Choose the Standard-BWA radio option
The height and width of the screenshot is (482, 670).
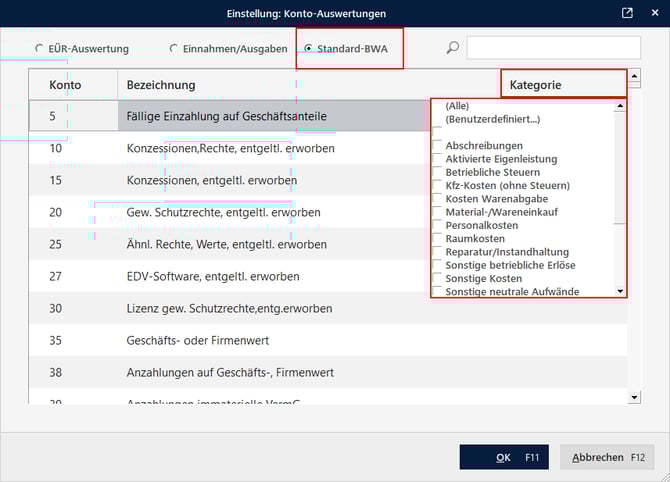pos(308,49)
